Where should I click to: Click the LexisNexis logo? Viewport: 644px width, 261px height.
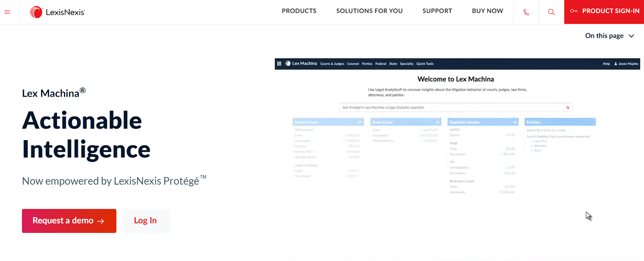tap(57, 12)
